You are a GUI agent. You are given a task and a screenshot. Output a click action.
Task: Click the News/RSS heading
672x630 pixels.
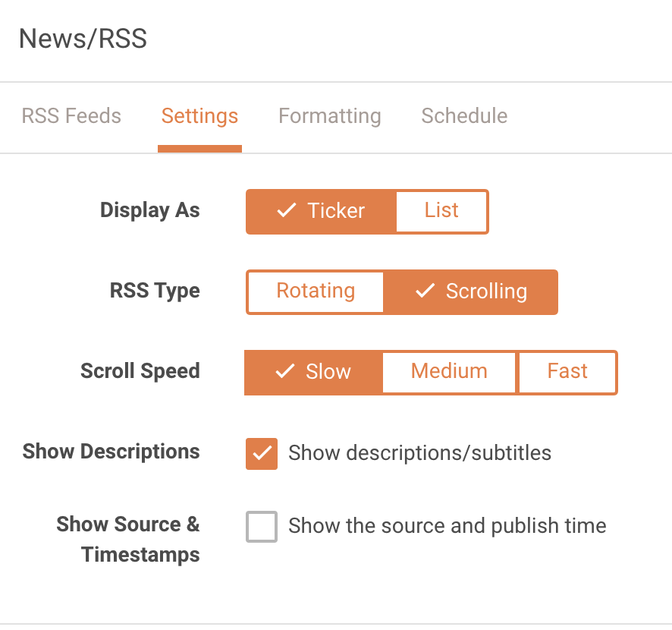pyautogui.click(x=83, y=38)
